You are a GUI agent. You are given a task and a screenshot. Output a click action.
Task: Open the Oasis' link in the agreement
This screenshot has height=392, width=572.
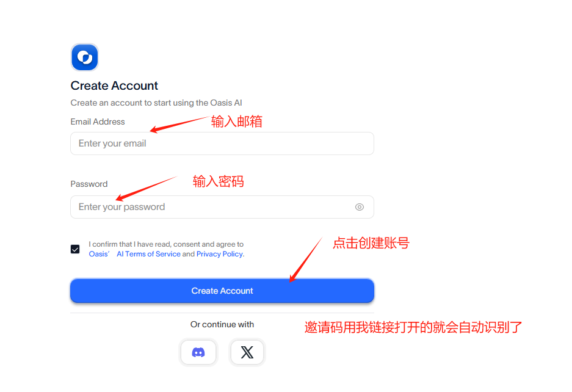[100, 254]
